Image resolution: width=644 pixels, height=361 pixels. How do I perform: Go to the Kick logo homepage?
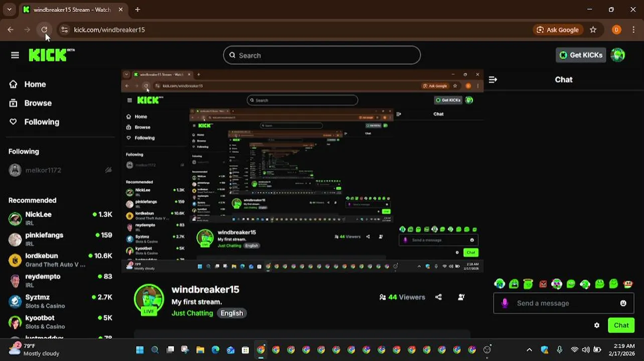coord(51,55)
